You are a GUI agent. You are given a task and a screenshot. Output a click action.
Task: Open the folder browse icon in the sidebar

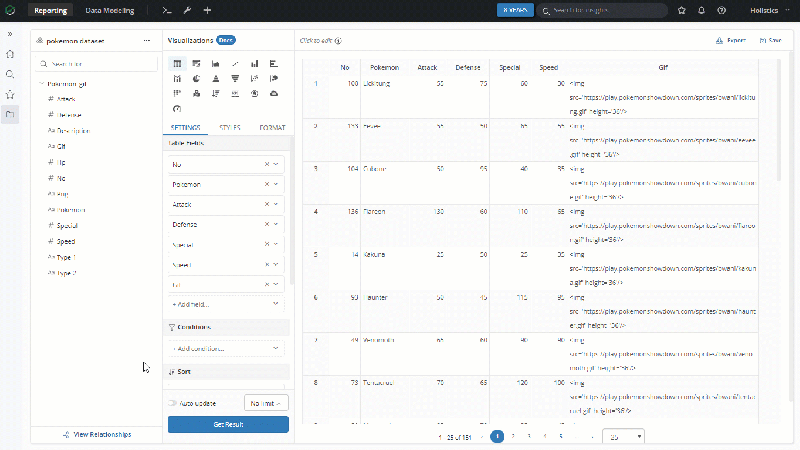[x=10, y=114]
